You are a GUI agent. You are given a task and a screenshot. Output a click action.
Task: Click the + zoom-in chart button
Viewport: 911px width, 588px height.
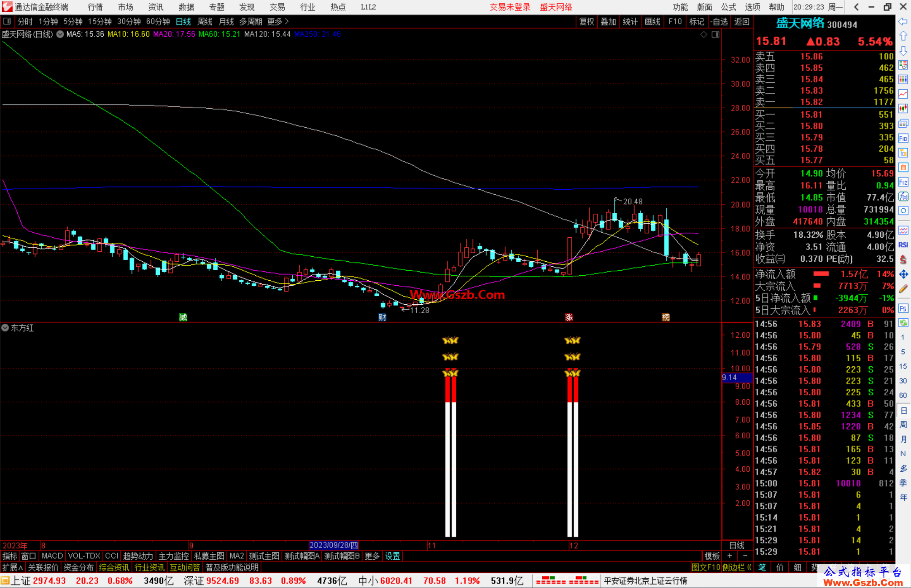730,556
